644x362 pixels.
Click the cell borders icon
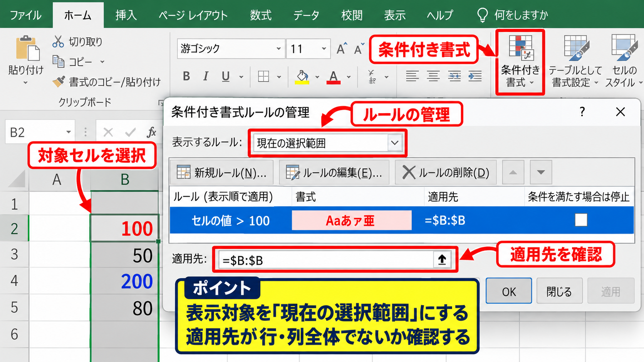[x=263, y=77]
